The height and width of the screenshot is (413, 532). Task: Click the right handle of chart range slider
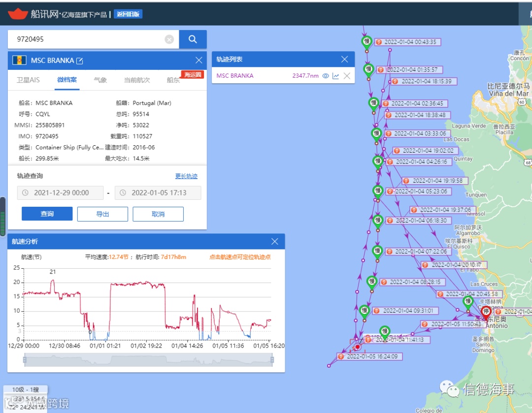[x=272, y=360]
